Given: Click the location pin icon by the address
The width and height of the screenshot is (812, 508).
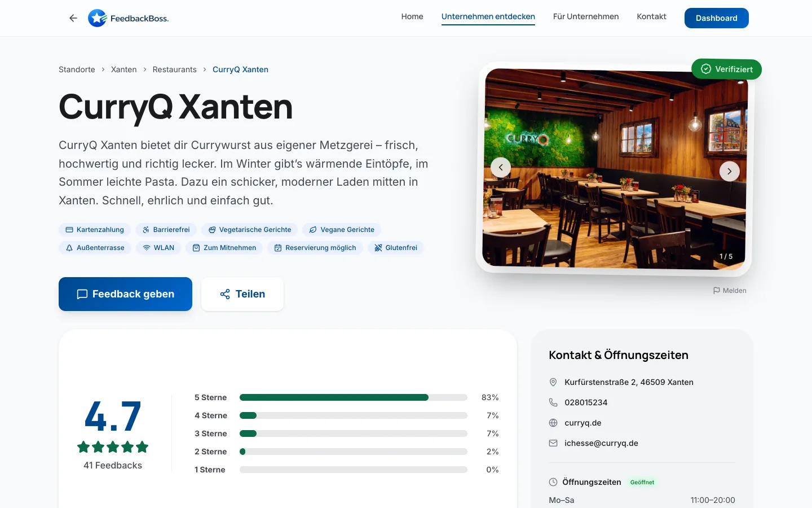Looking at the screenshot, I should [x=553, y=382].
